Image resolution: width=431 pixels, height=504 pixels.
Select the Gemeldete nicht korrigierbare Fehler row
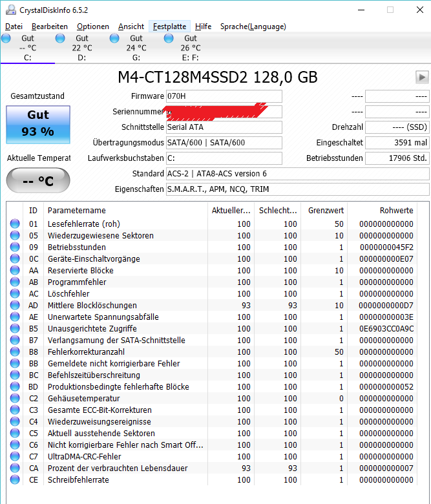[x=212, y=363]
